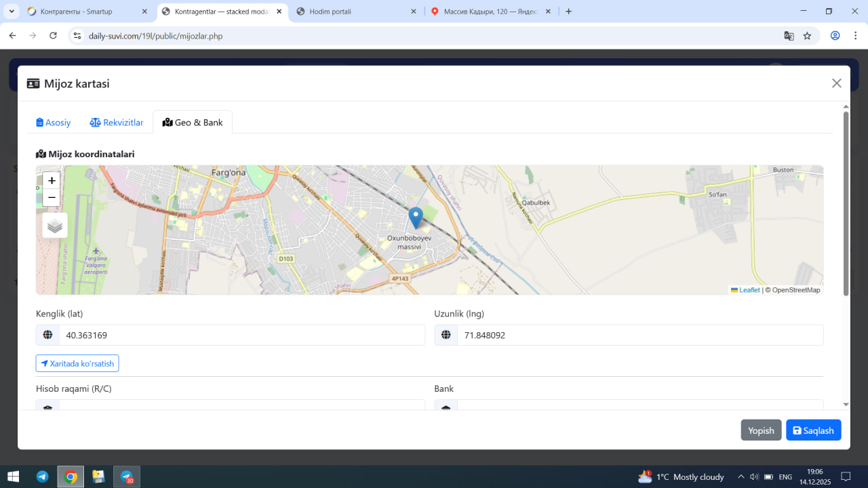The width and height of the screenshot is (868, 488).
Task: Reload the page
Action: pyautogui.click(x=54, y=36)
